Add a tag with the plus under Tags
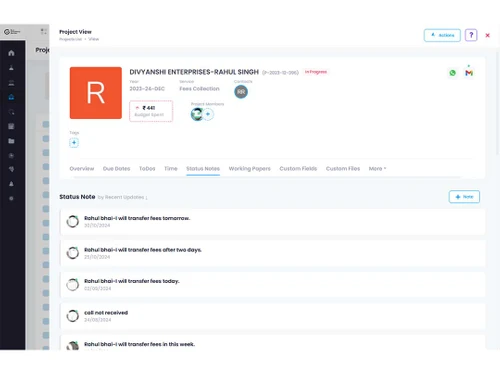Screen dimensions: 500x375 (74, 143)
